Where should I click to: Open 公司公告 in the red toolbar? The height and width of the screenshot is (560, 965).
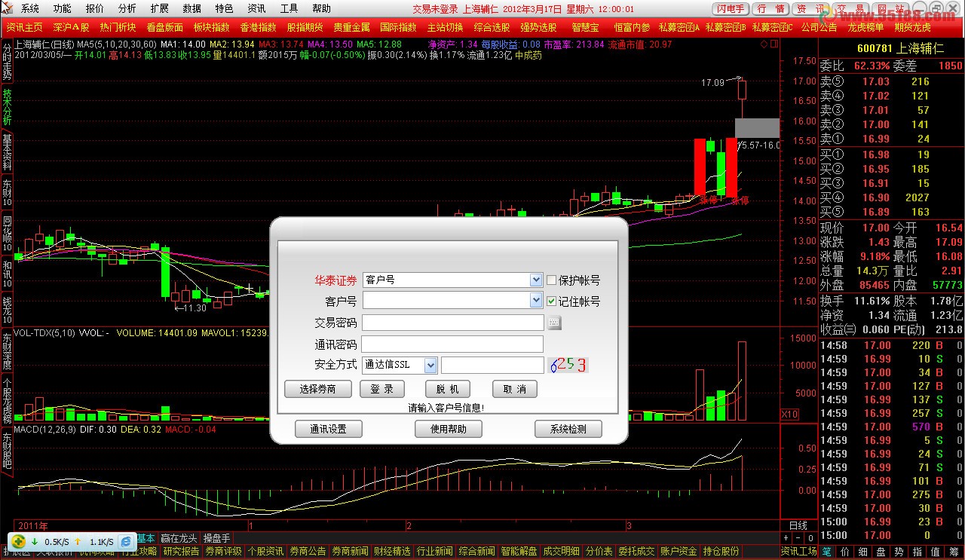tap(819, 27)
